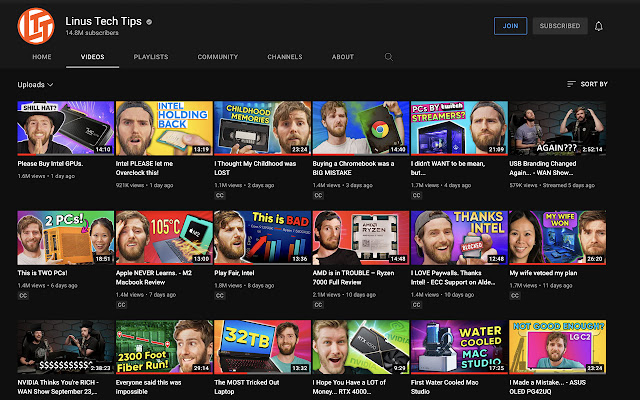The image size is (640, 400).
Task: Open the '$$$$$$$$$' WAN Show thumbnail
Action: tap(66, 347)
